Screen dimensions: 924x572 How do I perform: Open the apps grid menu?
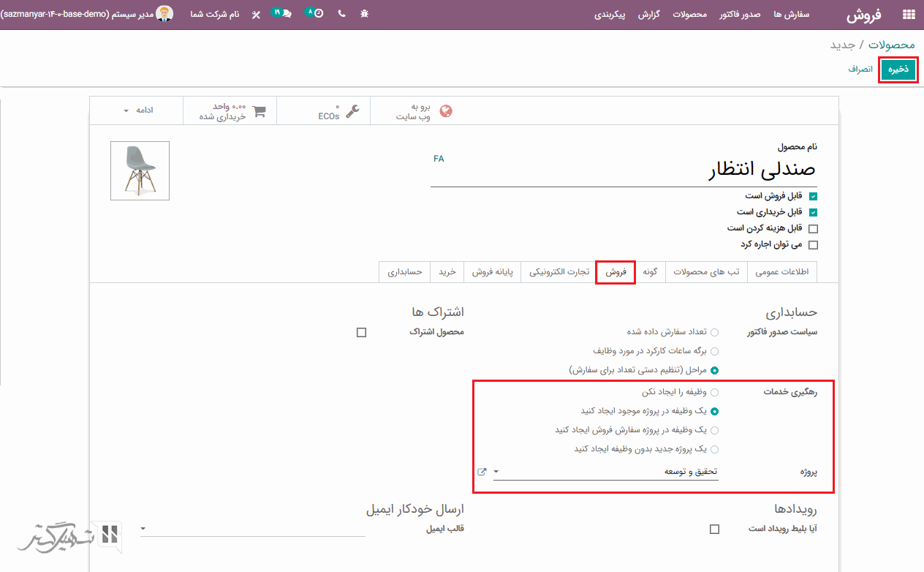click(x=909, y=14)
